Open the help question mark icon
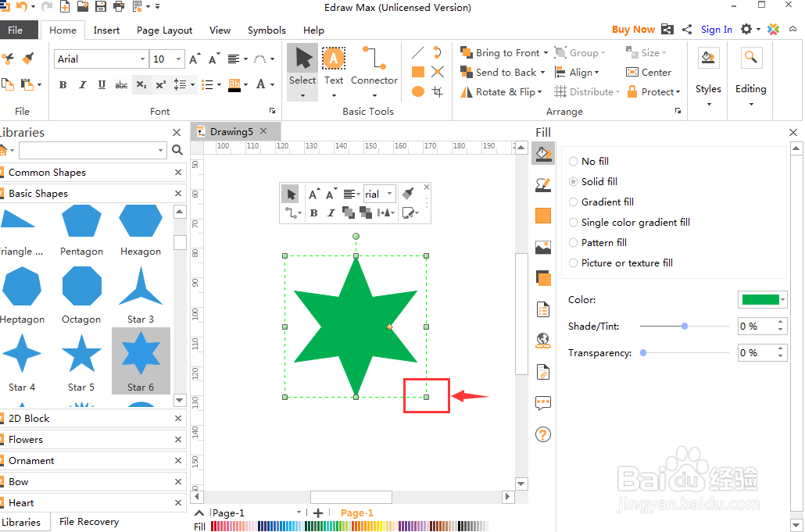This screenshot has width=805, height=532. tap(542, 434)
